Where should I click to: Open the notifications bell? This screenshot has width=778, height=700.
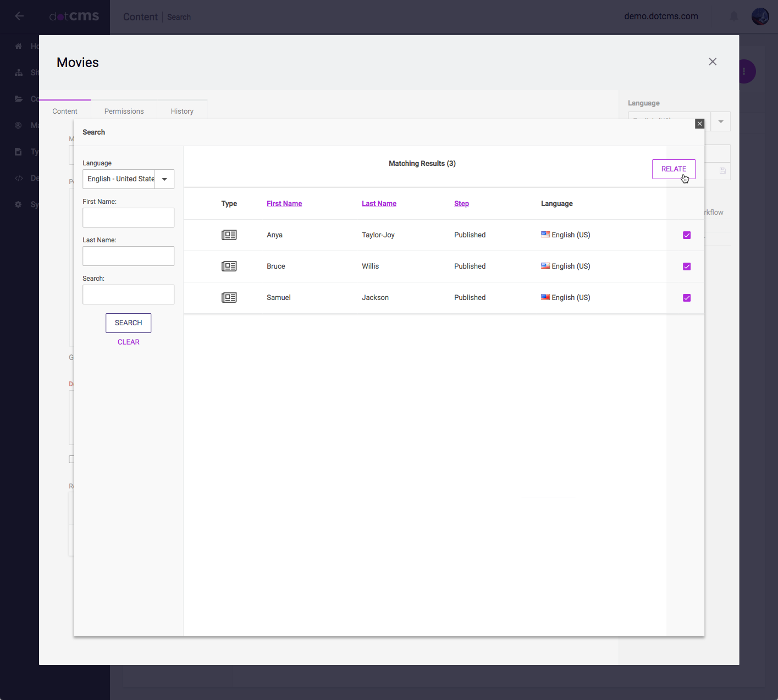click(733, 16)
